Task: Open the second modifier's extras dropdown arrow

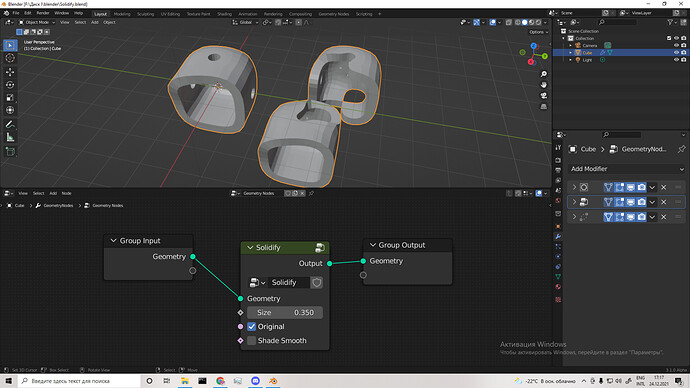Action: [652, 202]
